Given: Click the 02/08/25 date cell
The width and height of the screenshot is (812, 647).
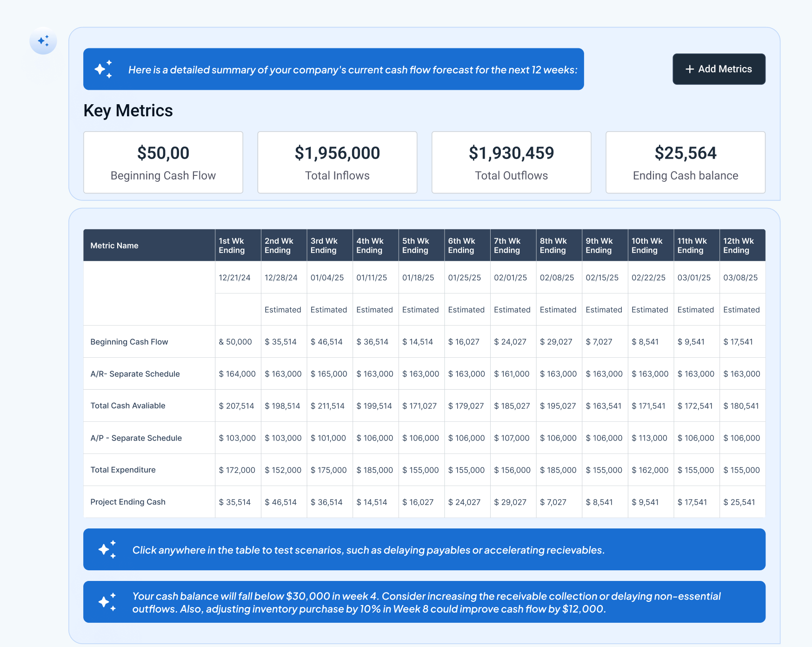Looking at the screenshot, I should [x=558, y=278].
